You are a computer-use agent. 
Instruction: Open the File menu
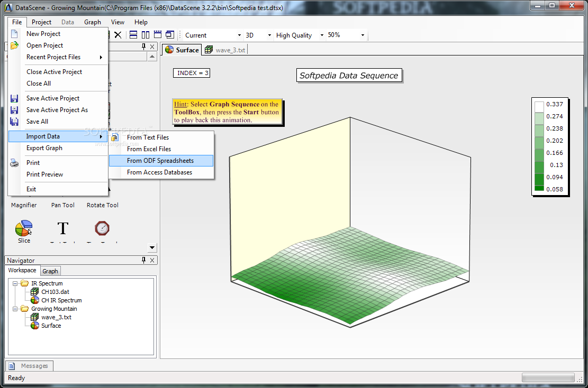(17, 22)
